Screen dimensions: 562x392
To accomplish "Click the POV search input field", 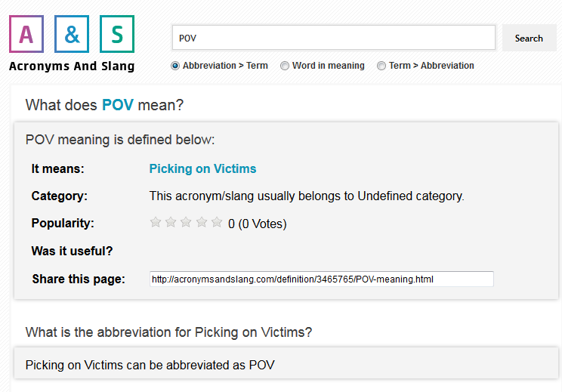I will [334, 38].
